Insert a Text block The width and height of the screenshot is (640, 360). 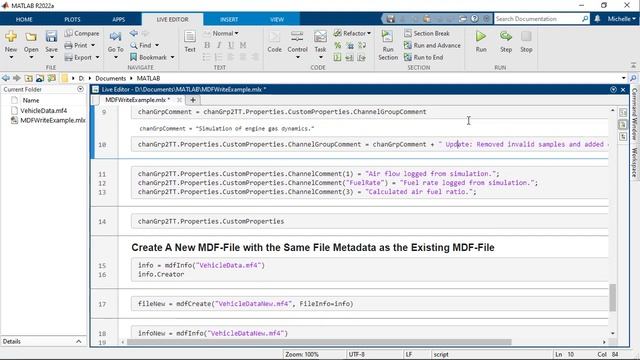tap(190, 41)
